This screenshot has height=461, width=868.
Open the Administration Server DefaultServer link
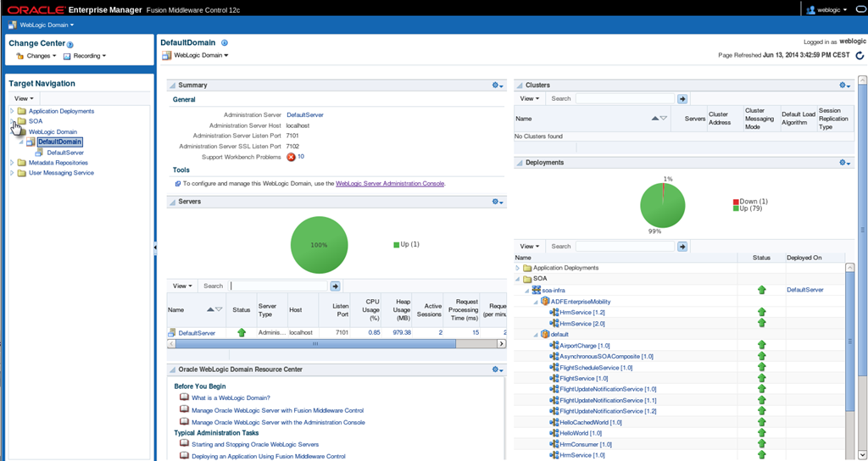[x=305, y=115]
